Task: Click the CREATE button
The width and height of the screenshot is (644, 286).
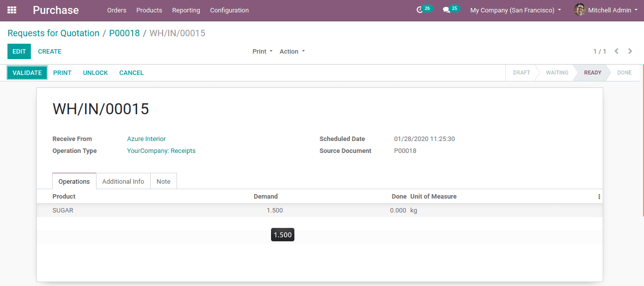Action: coord(50,52)
